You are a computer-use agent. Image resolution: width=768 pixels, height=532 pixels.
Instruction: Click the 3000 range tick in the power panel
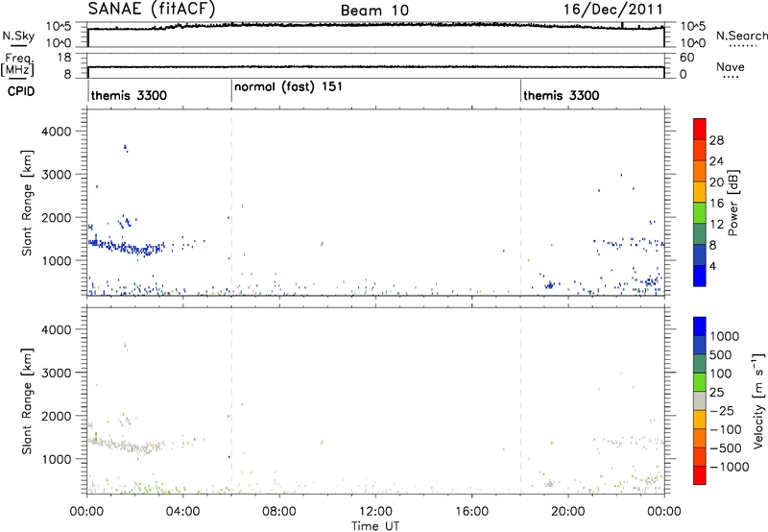[57, 175]
